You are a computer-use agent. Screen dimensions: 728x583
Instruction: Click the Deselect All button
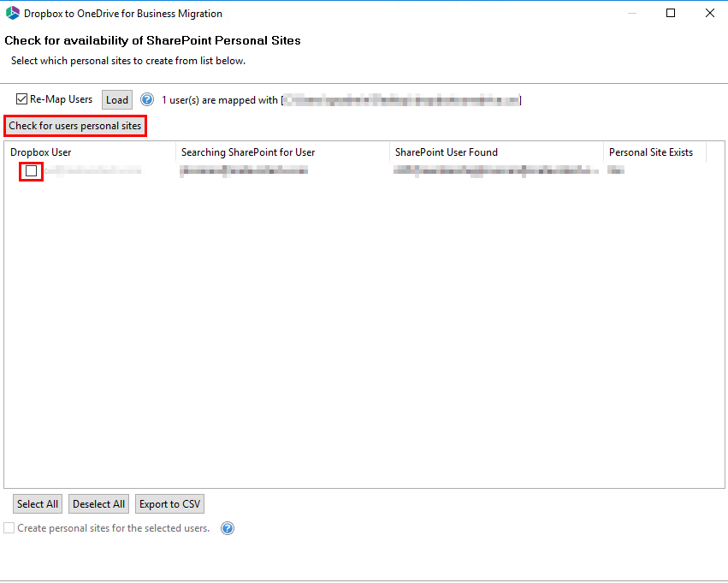click(98, 503)
